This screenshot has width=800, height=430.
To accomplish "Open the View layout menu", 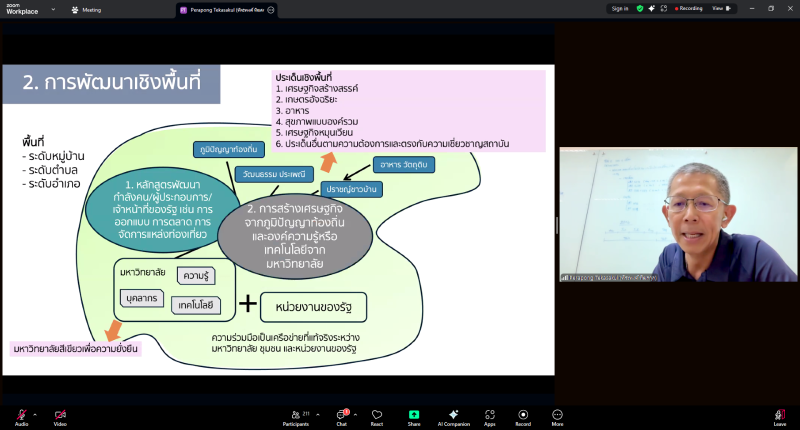I will pyautogui.click(x=720, y=8).
